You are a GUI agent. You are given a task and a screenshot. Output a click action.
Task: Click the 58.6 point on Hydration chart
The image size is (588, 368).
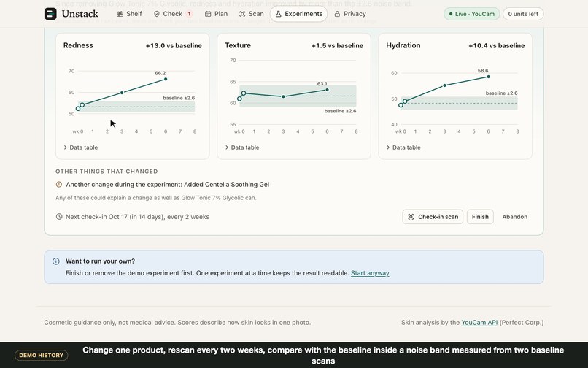point(488,77)
